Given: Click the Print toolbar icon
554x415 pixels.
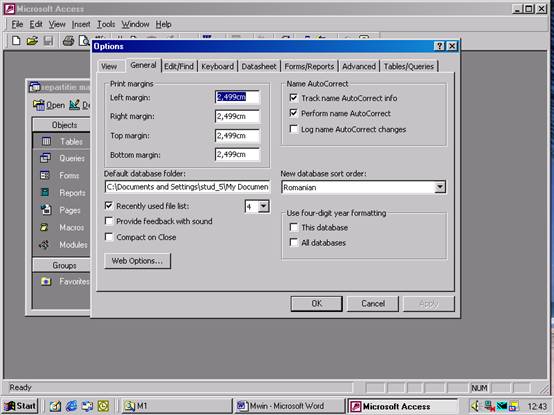Looking at the screenshot, I should pyautogui.click(x=68, y=41).
